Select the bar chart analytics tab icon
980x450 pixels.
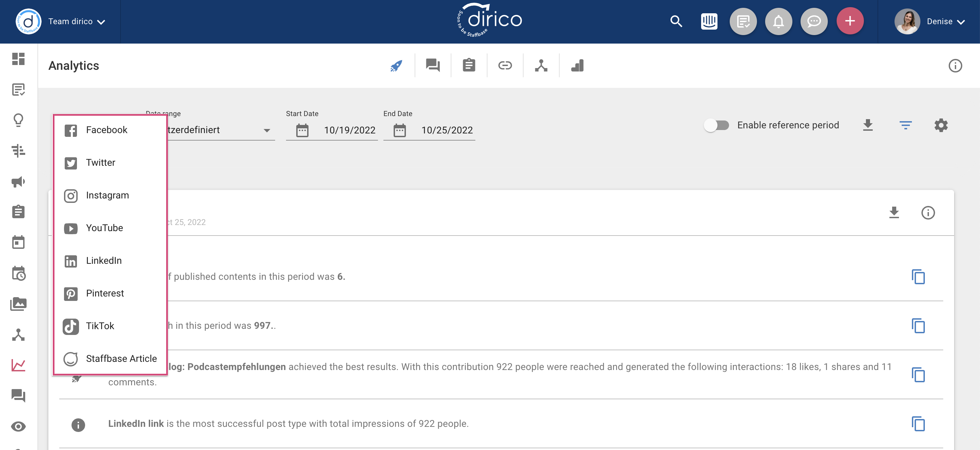pos(577,65)
